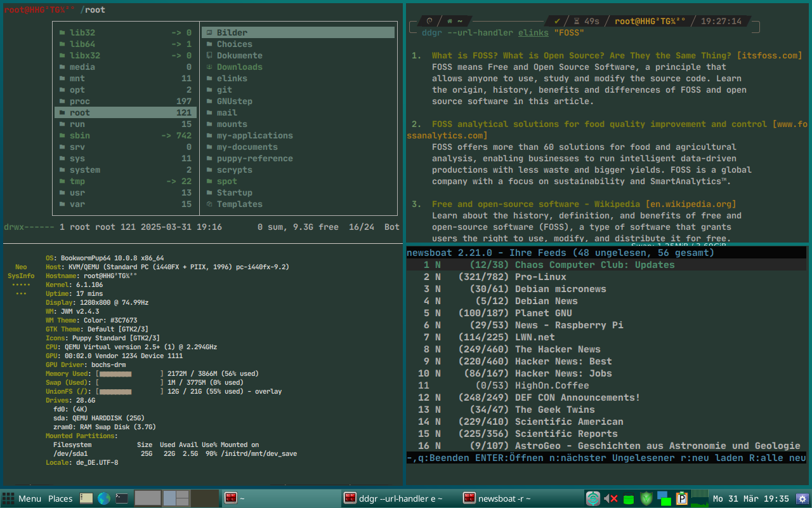This screenshot has width=812, height=508.
Task: Click the UnionFS usage bar
Action: point(130,392)
